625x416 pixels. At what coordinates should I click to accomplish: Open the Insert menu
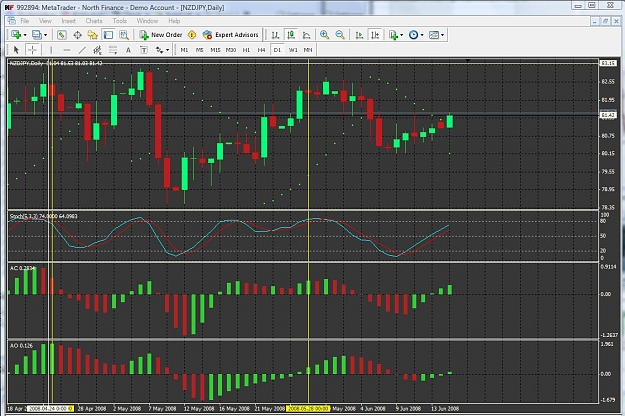pyautogui.click(x=69, y=21)
